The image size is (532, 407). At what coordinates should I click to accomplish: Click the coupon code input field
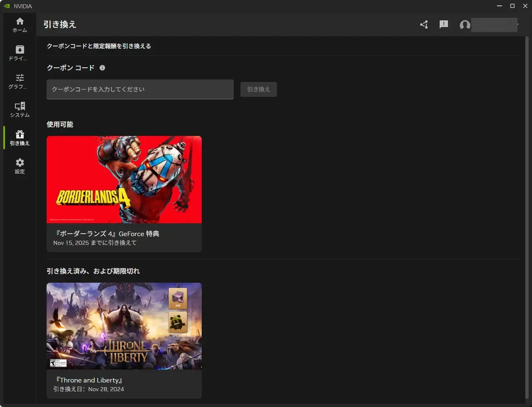(x=140, y=89)
